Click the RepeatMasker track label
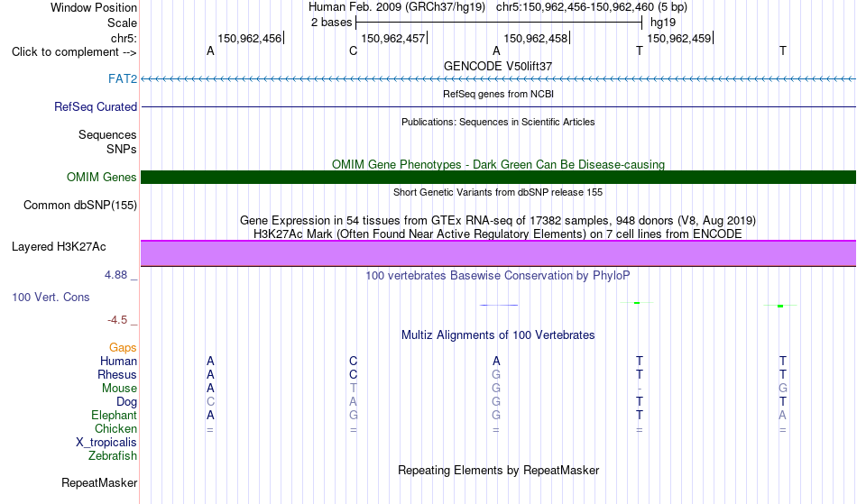The height and width of the screenshot is (504, 857). tap(99, 482)
